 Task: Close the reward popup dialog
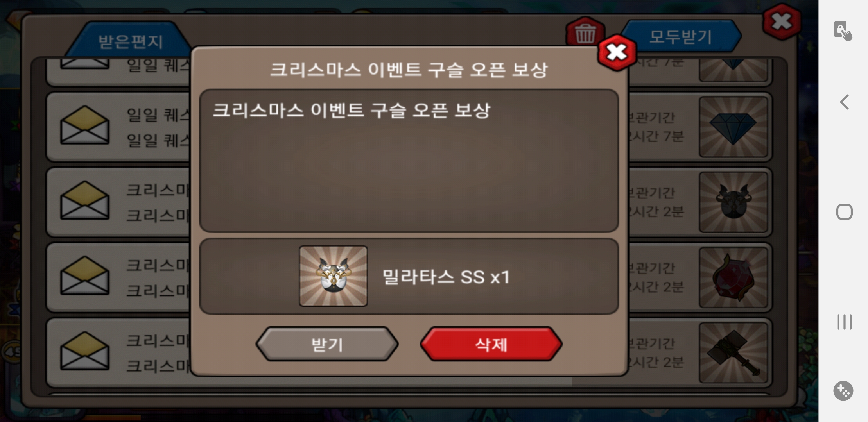click(617, 52)
